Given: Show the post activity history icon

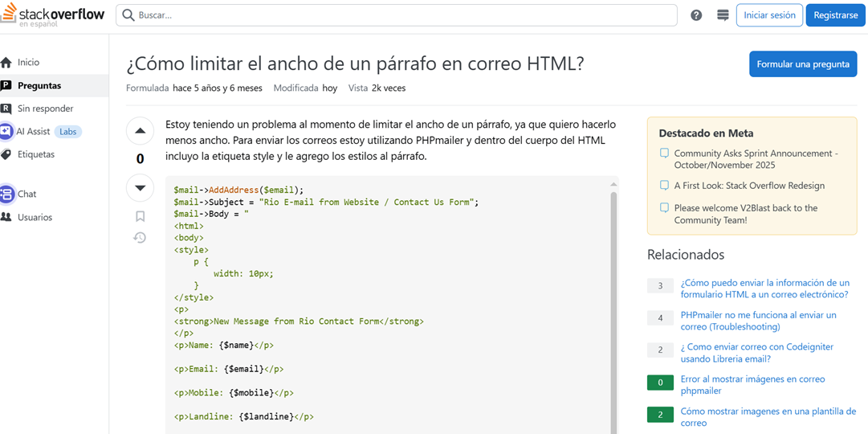Looking at the screenshot, I should click(140, 238).
